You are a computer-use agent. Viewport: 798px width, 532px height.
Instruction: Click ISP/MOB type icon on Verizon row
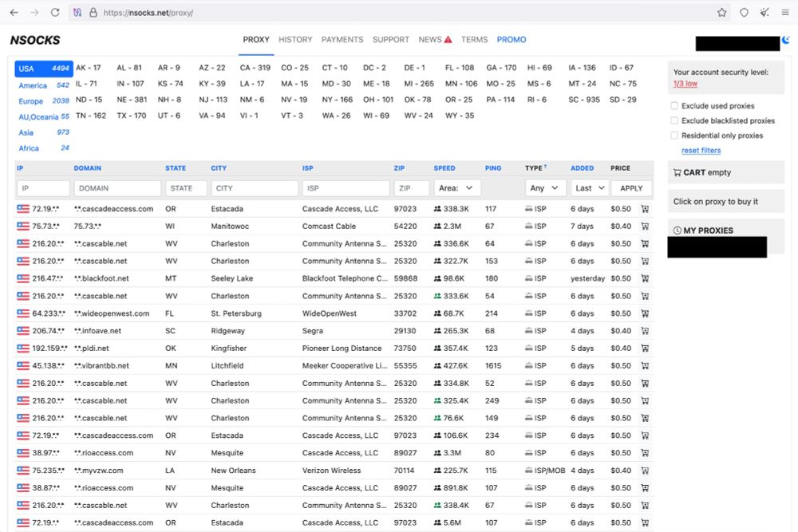[x=529, y=471]
